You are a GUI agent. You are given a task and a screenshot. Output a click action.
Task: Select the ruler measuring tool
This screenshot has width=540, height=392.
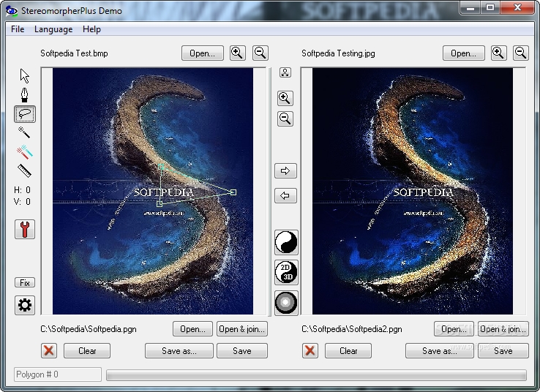click(x=24, y=170)
